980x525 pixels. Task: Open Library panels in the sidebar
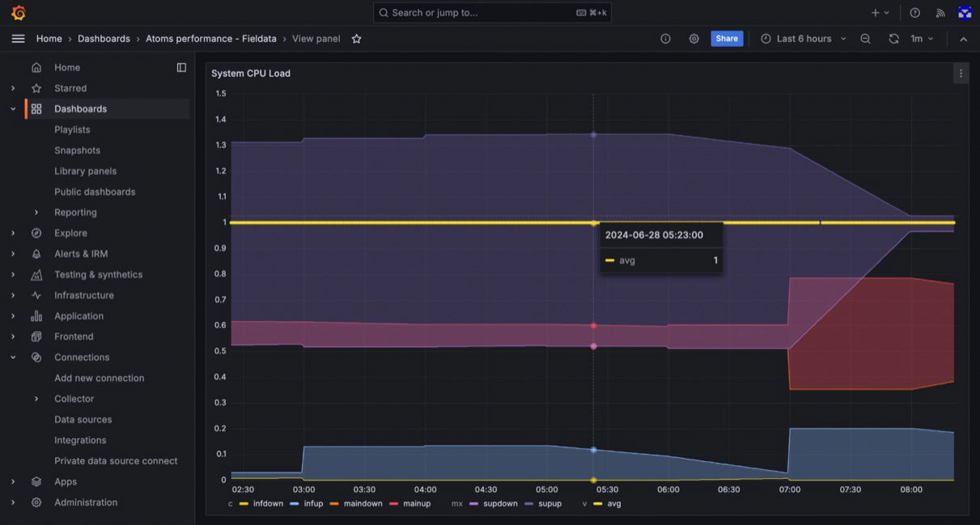click(x=85, y=171)
